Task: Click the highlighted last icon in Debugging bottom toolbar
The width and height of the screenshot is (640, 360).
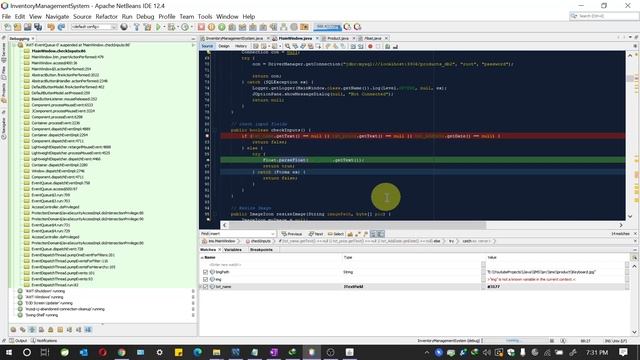Action: pos(88,329)
